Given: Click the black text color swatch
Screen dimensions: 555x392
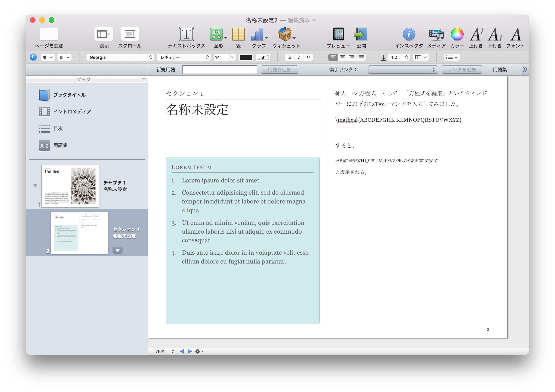Looking at the screenshot, I should pos(246,57).
